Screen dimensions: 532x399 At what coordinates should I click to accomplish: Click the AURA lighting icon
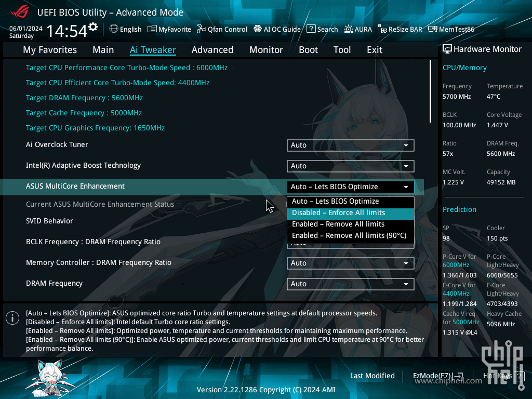point(349,29)
